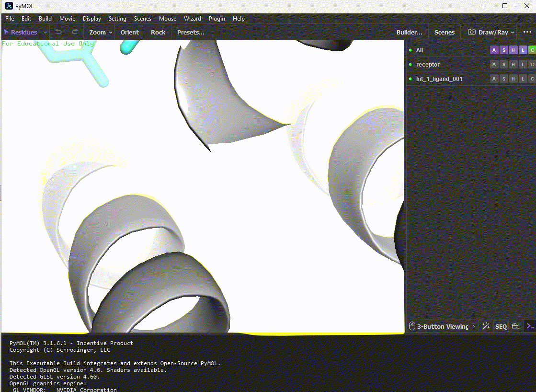This screenshot has height=392, width=536.
Task: Open the Scenes menu in menu bar
Action: click(143, 19)
